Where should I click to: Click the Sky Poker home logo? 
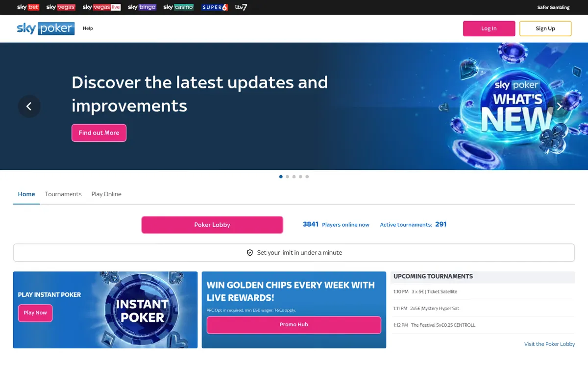46,28
